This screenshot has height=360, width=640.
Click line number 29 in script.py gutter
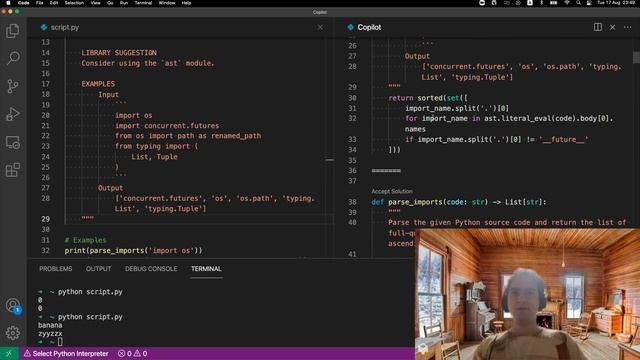click(x=45, y=219)
